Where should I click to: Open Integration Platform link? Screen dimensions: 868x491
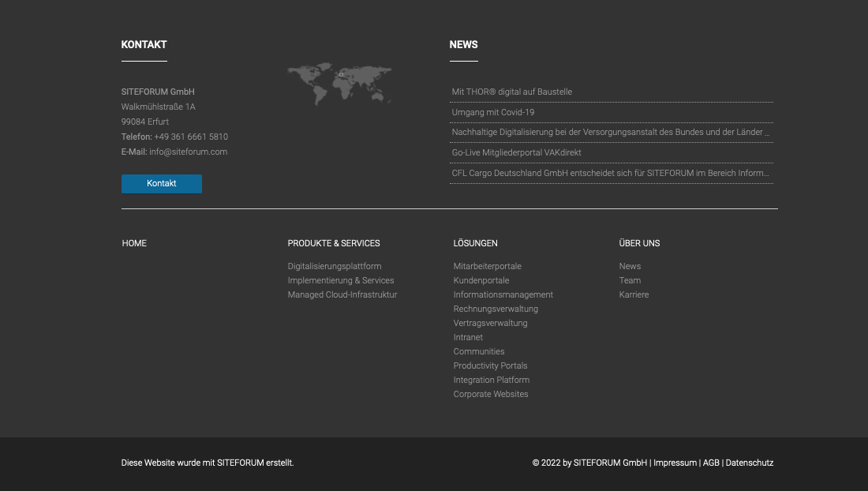[492, 380]
